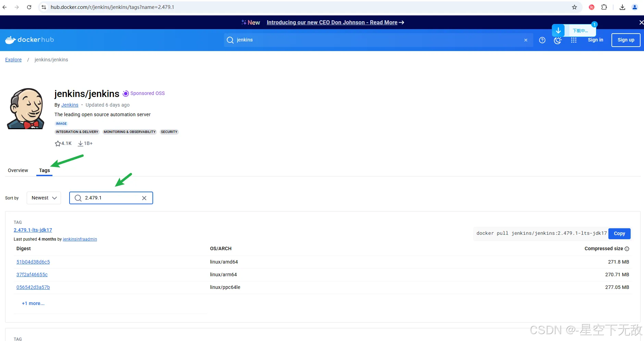Click the Compressed size info icon

point(627,249)
